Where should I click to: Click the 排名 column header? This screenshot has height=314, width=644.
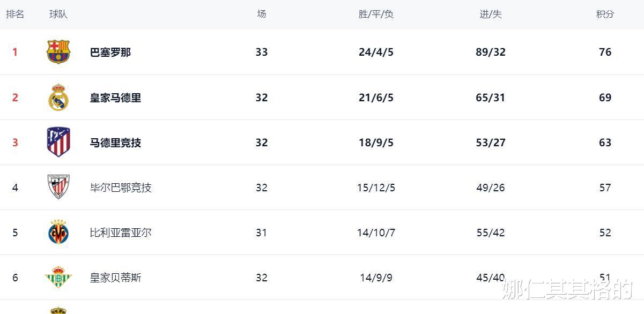coord(15,14)
